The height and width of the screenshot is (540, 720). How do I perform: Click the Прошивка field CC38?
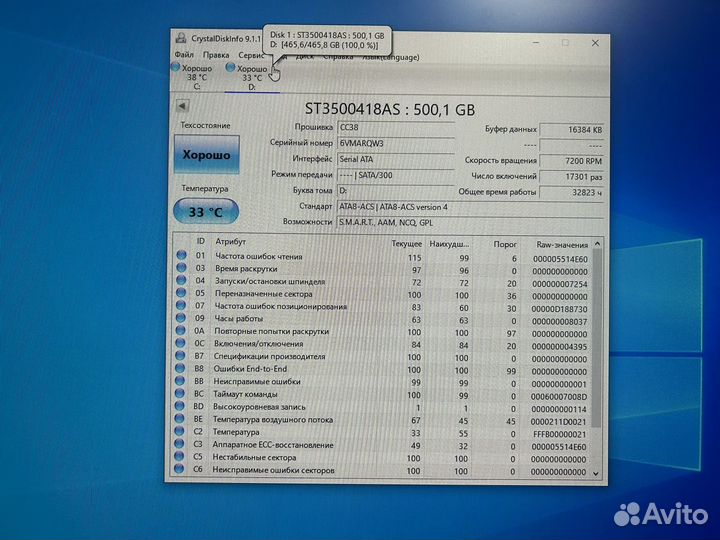click(x=395, y=128)
